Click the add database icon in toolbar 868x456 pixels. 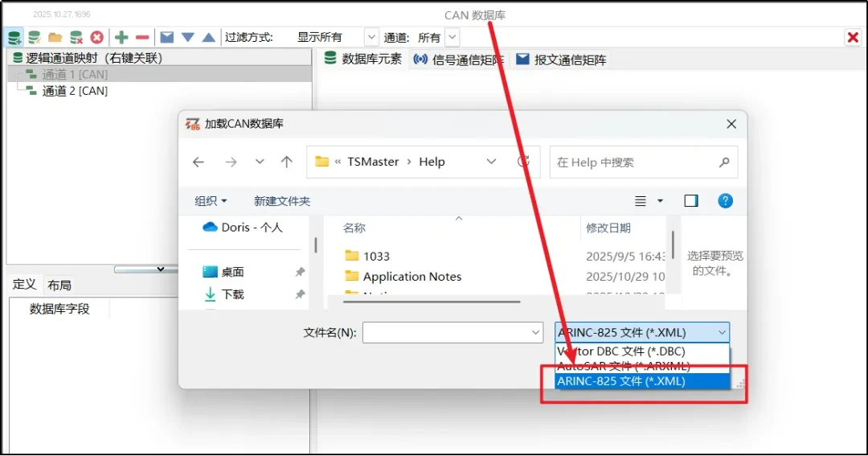pyautogui.click(x=14, y=37)
